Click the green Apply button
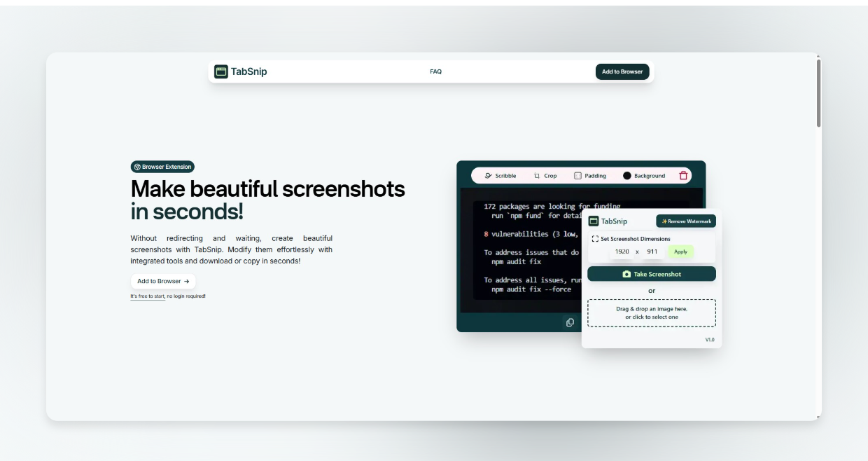This screenshot has height=461, width=868. [680, 252]
